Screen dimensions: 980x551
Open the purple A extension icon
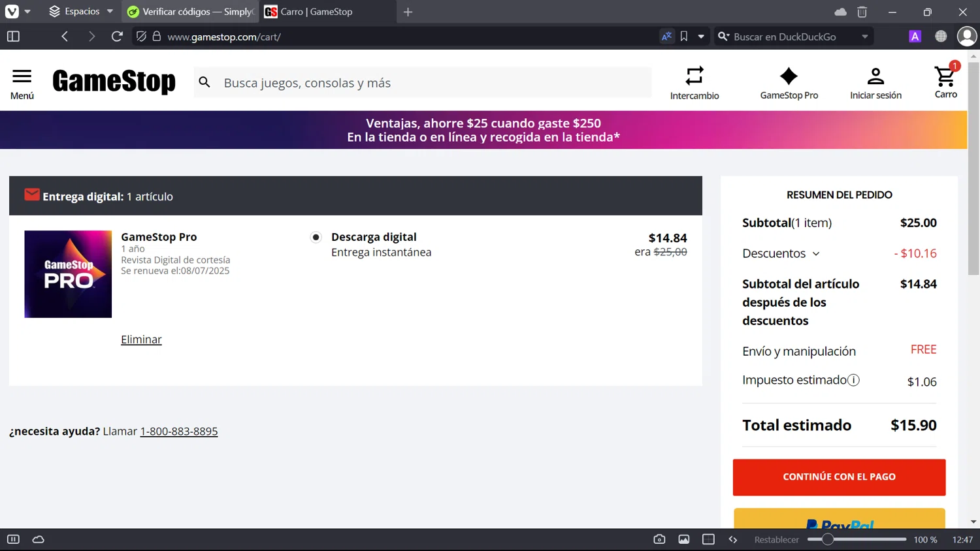click(x=915, y=37)
